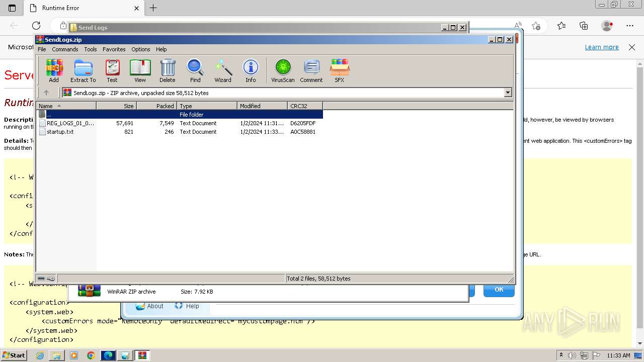Open Edge tab actions menu icon
The height and width of the screenshot is (362, 644).
(x=12, y=8)
